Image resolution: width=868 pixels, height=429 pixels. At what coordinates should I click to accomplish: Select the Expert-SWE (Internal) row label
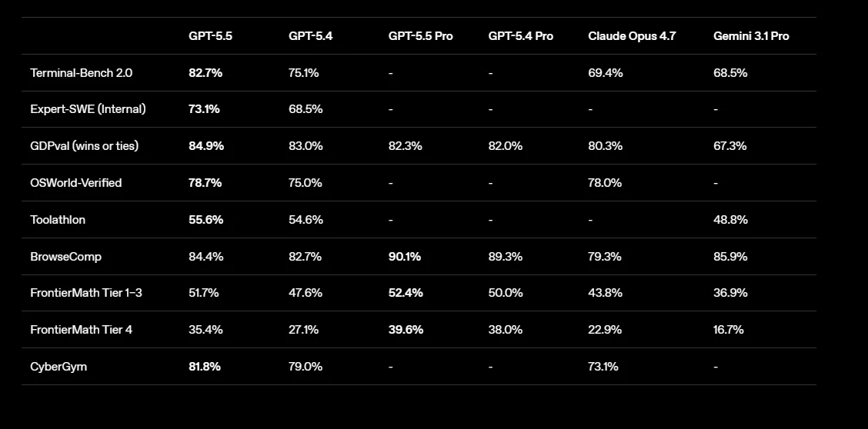coord(88,109)
